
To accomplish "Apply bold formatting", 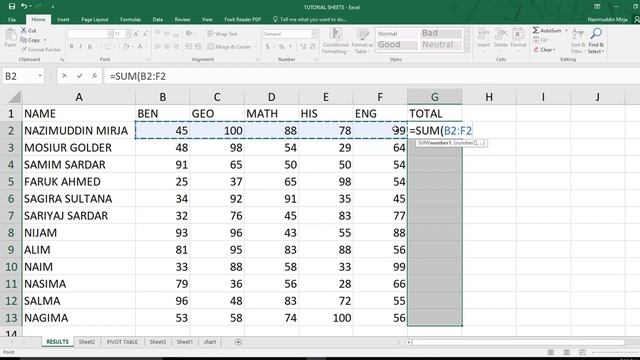I will click(x=71, y=47).
